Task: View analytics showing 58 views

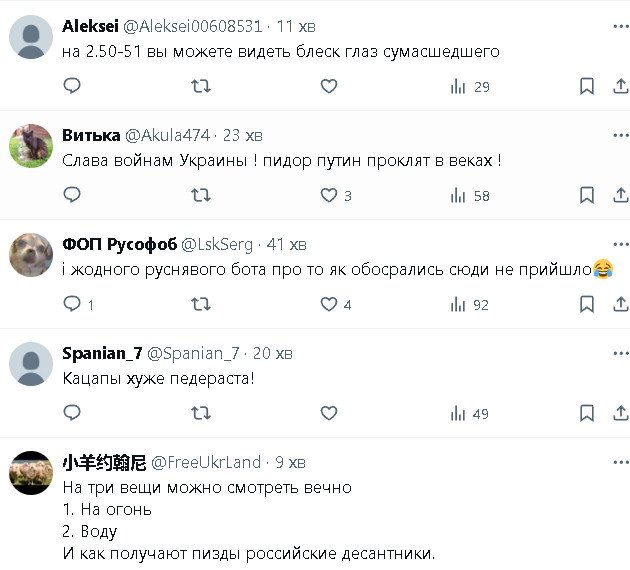Action: click(x=469, y=196)
